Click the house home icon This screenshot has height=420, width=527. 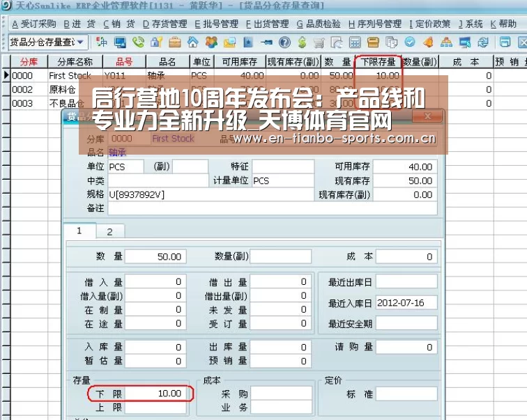tap(193, 42)
